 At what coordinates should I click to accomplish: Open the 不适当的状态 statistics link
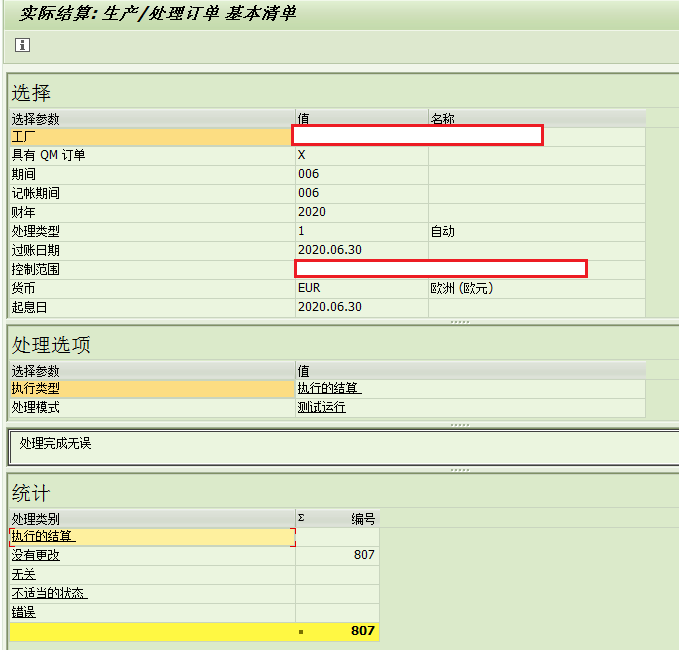pyautogui.click(x=49, y=593)
